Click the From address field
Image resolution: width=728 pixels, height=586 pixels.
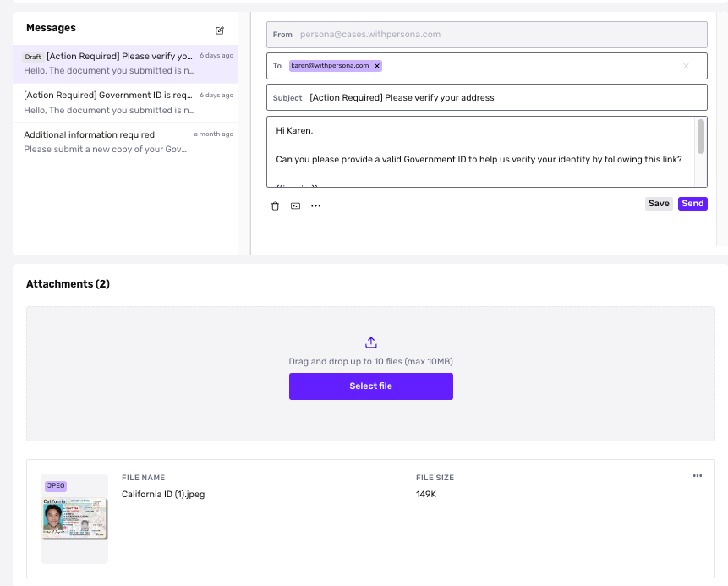click(x=486, y=35)
